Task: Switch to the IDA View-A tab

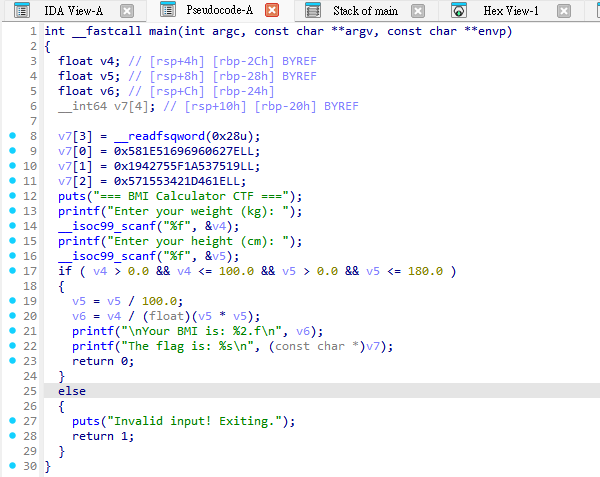Action: [73, 11]
